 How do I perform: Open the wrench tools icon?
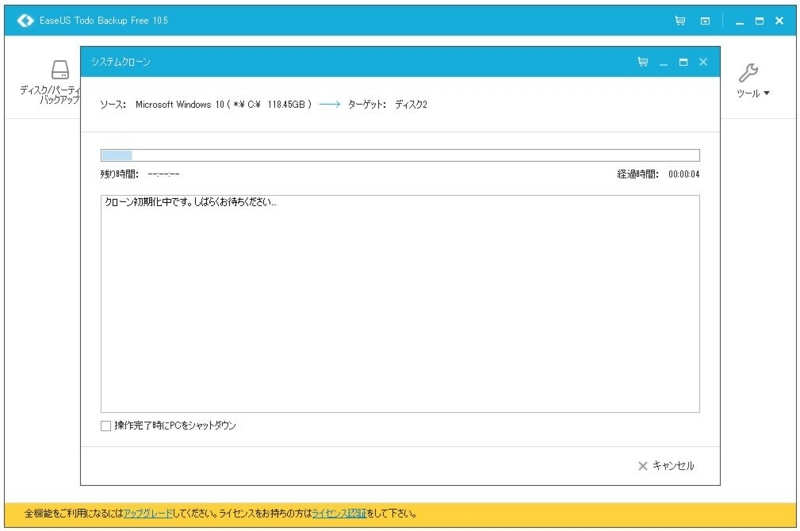[748, 73]
